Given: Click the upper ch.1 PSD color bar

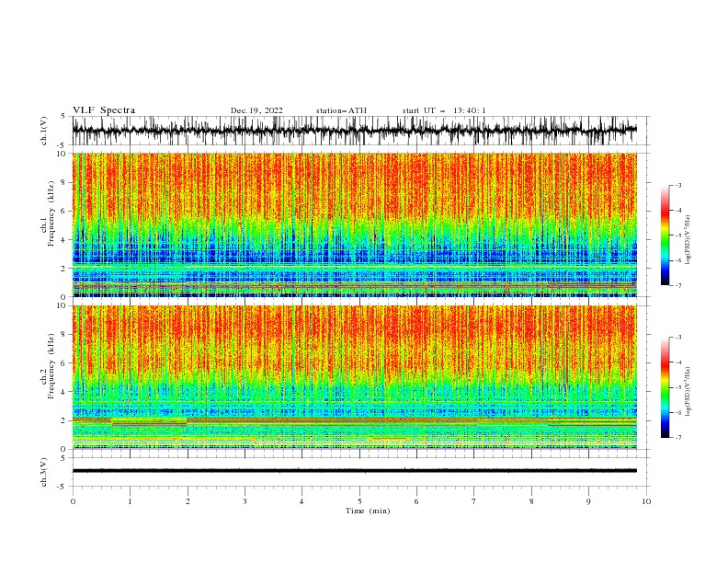Looking at the screenshot, I should point(665,236).
